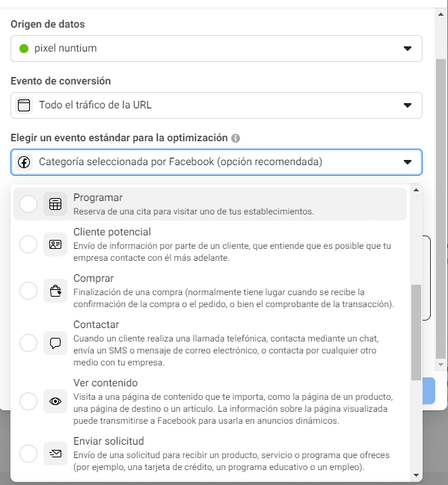Click the contact card icon for Cliente potencial
This screenshot has height=485, width=448.
pos(55,244)
